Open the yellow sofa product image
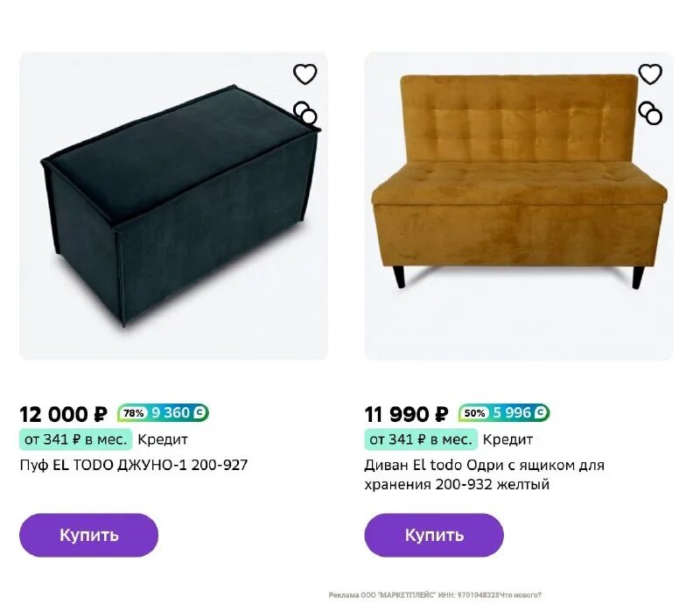Viewport: 700px width, 611px height. click(519, 206)
